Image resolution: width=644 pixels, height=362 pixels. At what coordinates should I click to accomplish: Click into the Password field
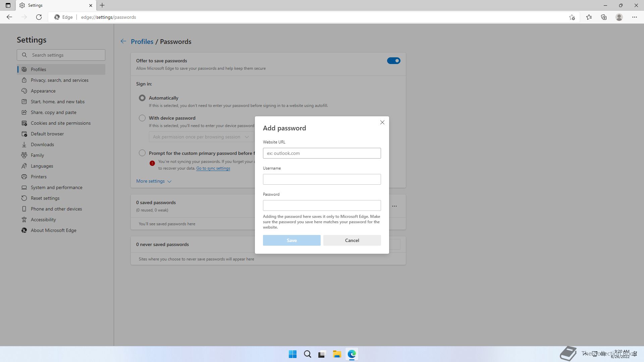click(322, 205)
